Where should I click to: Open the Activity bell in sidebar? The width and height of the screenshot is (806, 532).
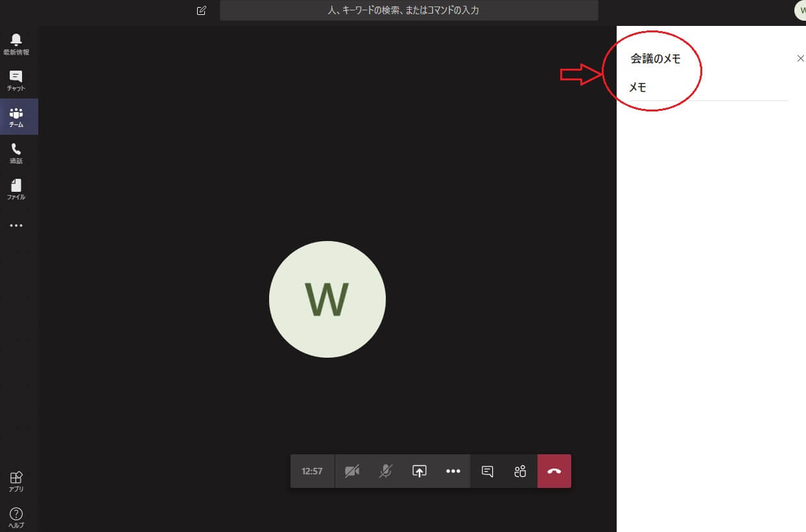pos(16,43)
